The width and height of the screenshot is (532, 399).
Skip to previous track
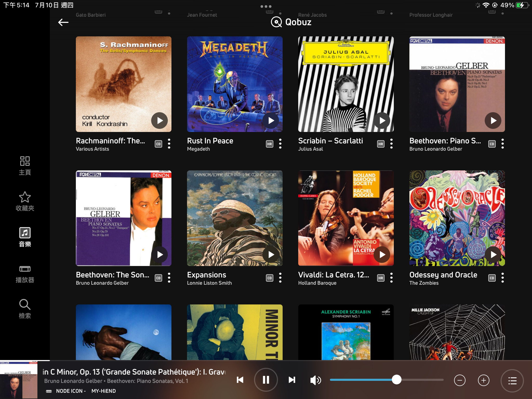pyautogui.click(x=240, y=380)
